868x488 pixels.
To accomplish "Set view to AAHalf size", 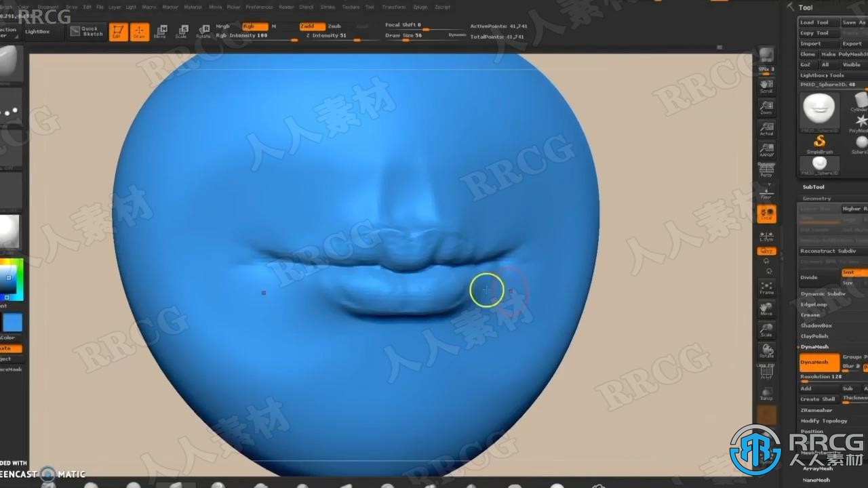I will [766, 150].
